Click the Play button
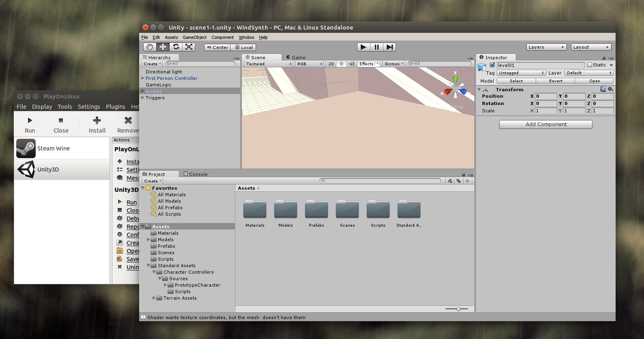644x339 pixels. click(364, 47)
